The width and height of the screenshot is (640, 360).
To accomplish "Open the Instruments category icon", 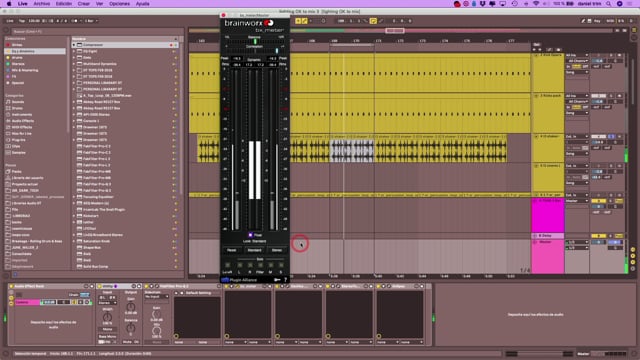I will [8, 115].
